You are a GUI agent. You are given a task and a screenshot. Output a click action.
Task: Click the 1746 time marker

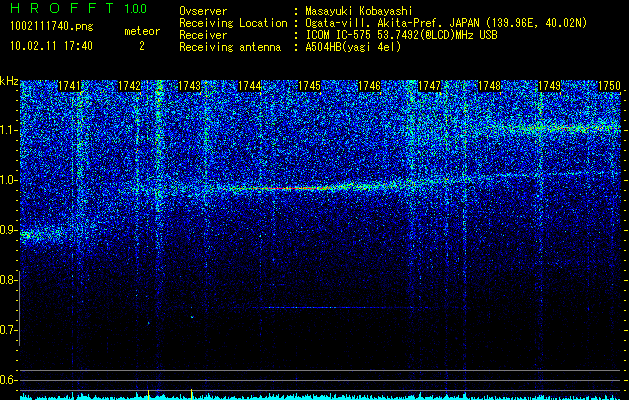click(x=369, y=86)
